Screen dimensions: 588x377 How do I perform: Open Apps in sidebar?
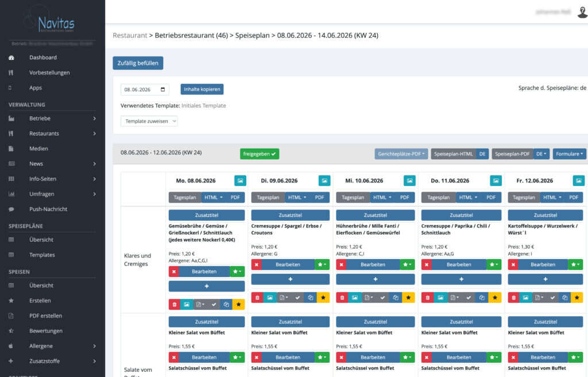point(36,88)
